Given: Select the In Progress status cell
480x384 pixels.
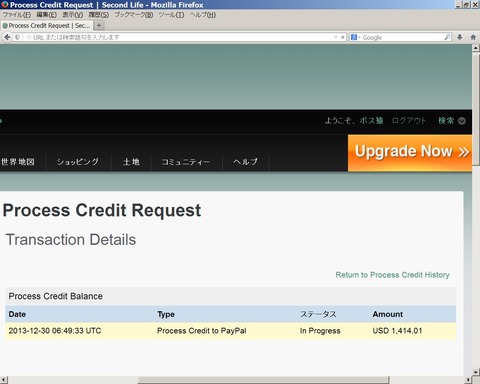Looking at the screenshot, I should 320,331.
